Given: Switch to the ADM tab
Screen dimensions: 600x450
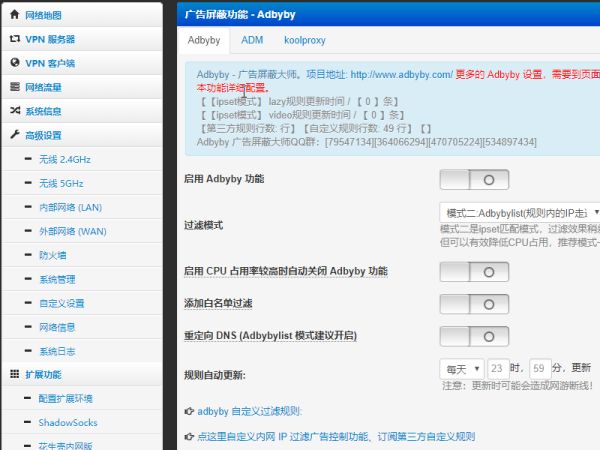Looking at the screenshot, I should pos(252,40).
